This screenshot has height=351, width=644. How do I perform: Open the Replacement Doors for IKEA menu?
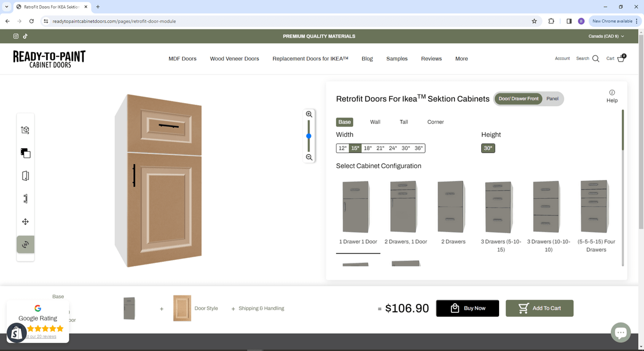point(310,58)
